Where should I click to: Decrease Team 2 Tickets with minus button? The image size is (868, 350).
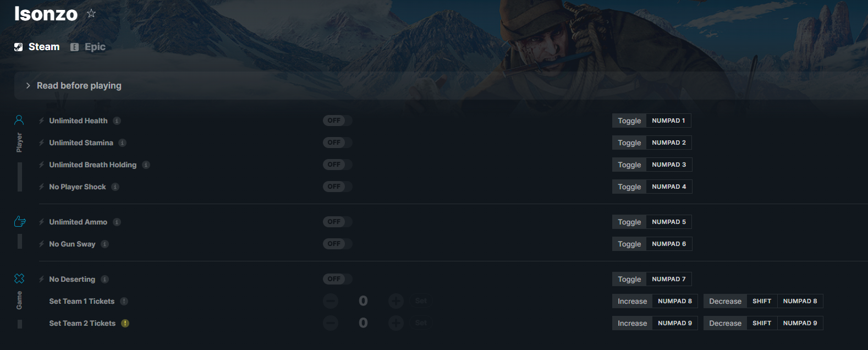click(x=331, y=323)
